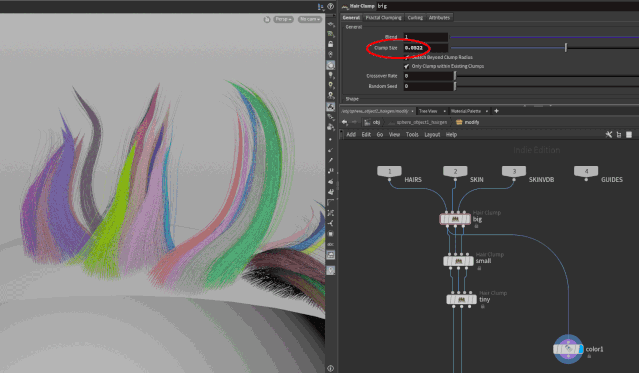
Task: Click the lock icon in viewport toolbar
Action: coord(331,44)
